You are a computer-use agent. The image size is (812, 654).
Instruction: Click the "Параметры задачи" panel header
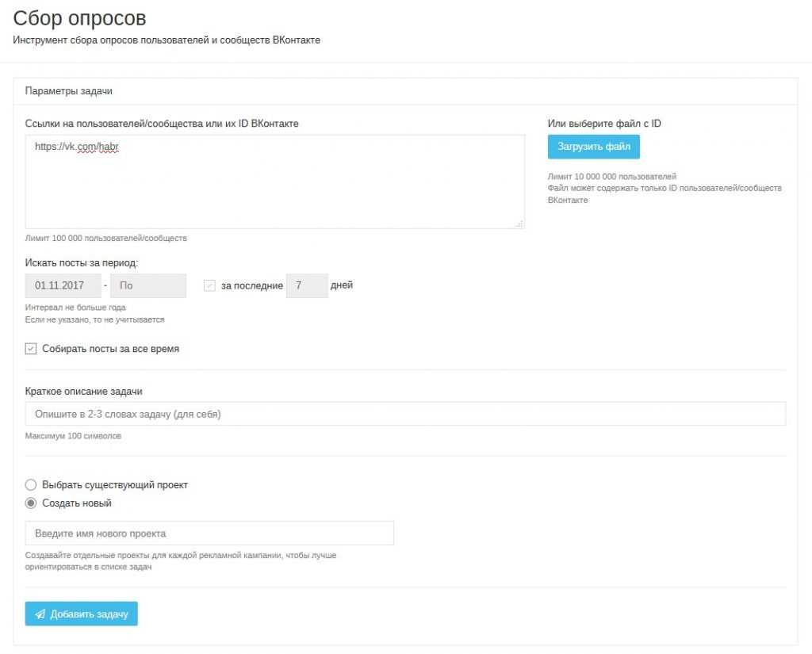69,91
